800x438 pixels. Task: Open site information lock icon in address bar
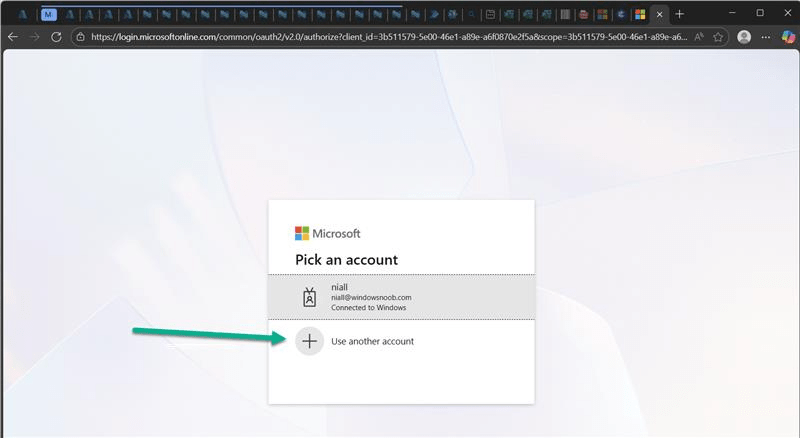[x=81, y=36]
